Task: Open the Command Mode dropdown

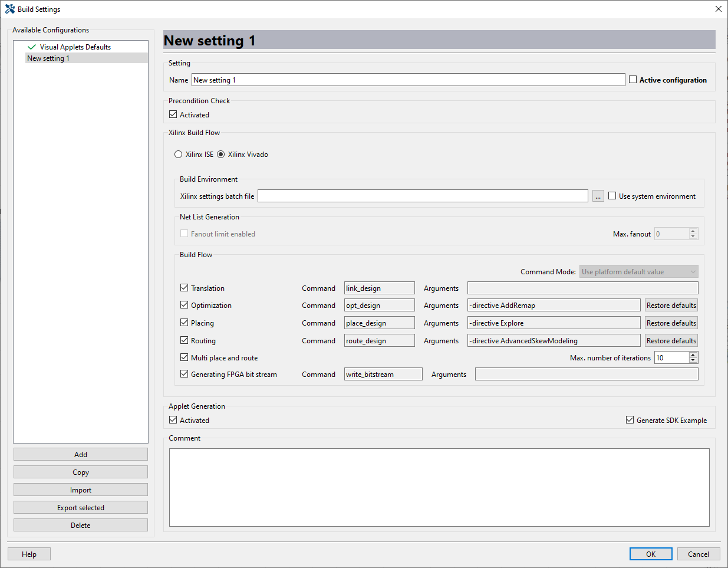Action: [x=638, y=271]
